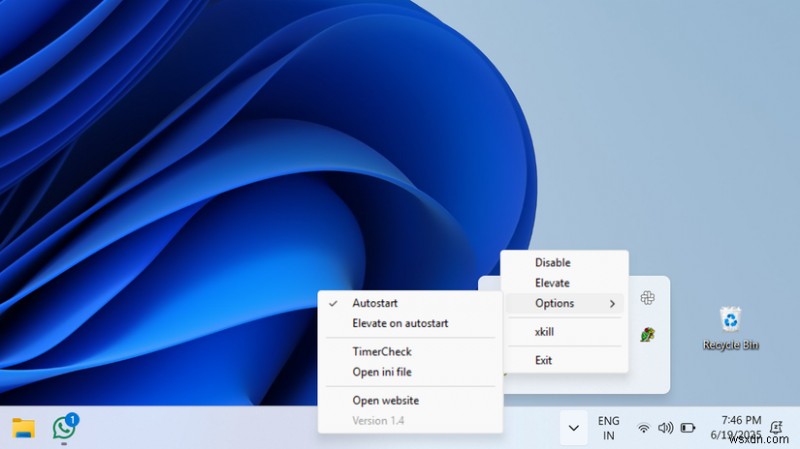
Task: Toggle the Autostart checked option
Action: [x=410, y=303]
